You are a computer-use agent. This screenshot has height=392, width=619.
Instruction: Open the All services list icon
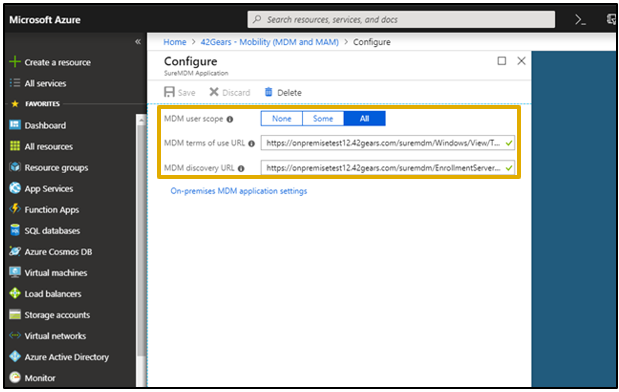tap(15, 83)
